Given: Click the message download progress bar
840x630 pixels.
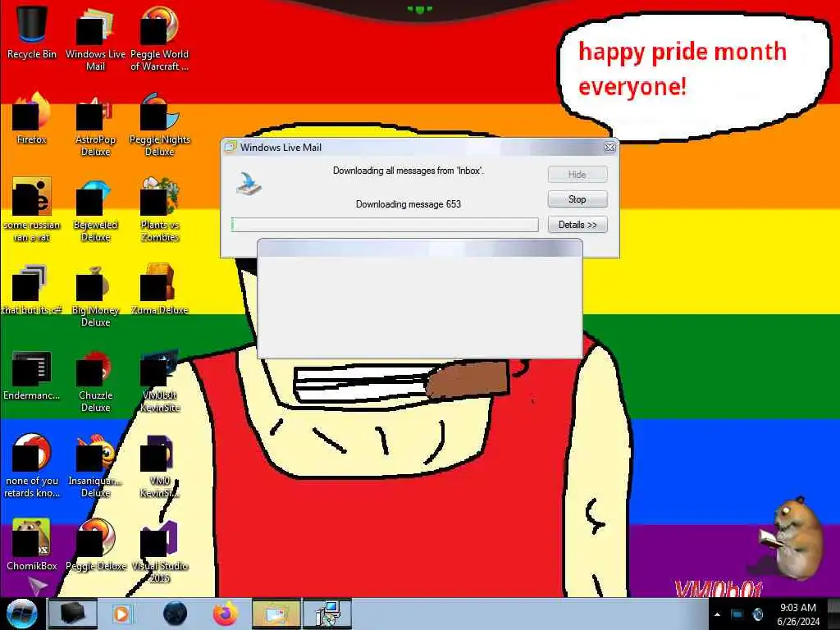Looking at the screenshot, I should (385, 225).
